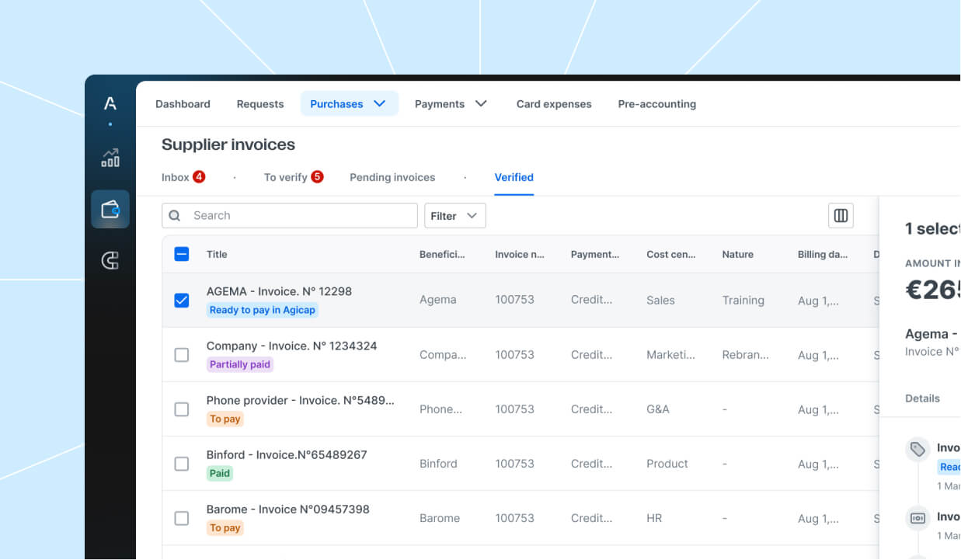Click the To pay badge on Phone provider
Screen dimensions: 961x560
[225, 419]
